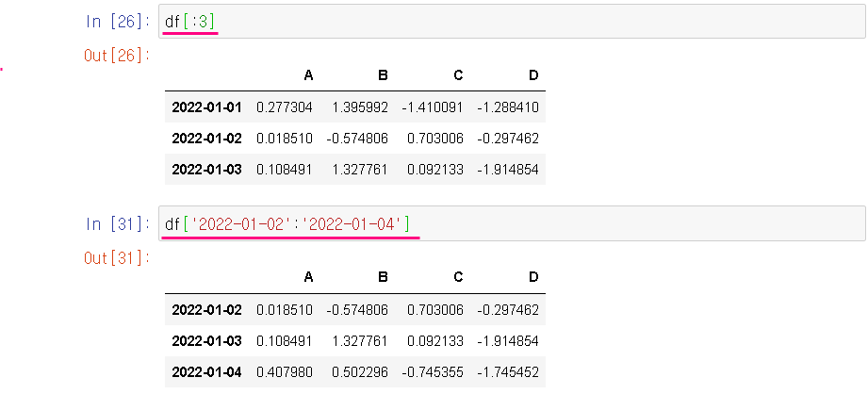Viewport: 868px width, 394px height.
Task: Click the cell value 0.502296
Action: pos(360,372)
